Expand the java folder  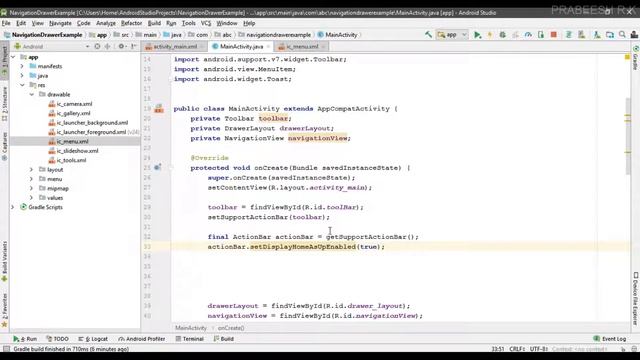pos(22,76)
